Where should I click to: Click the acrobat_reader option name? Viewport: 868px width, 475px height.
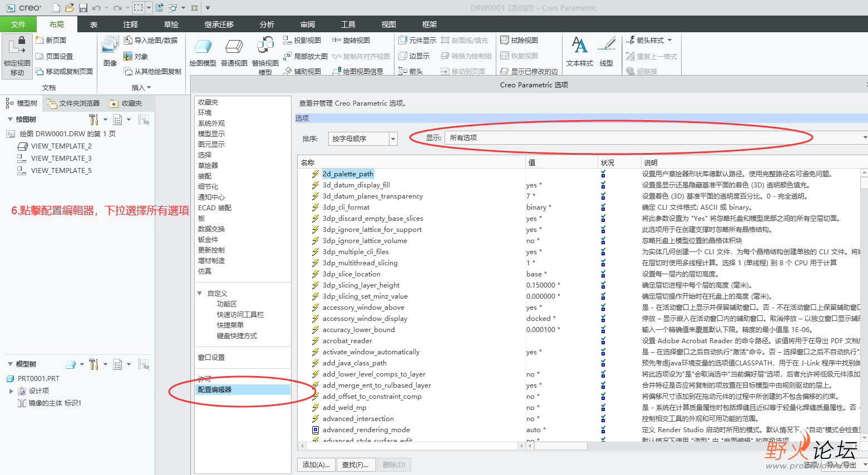[x=347, y=341]
